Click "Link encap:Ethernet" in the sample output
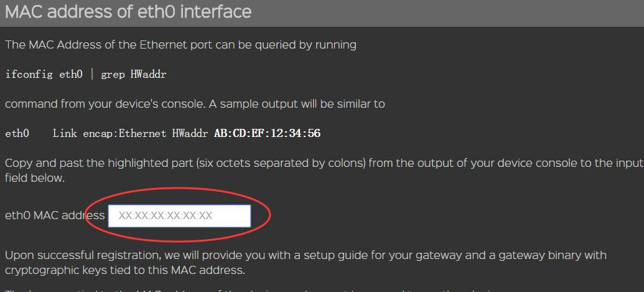644x292 pixels. coord(110,133)
